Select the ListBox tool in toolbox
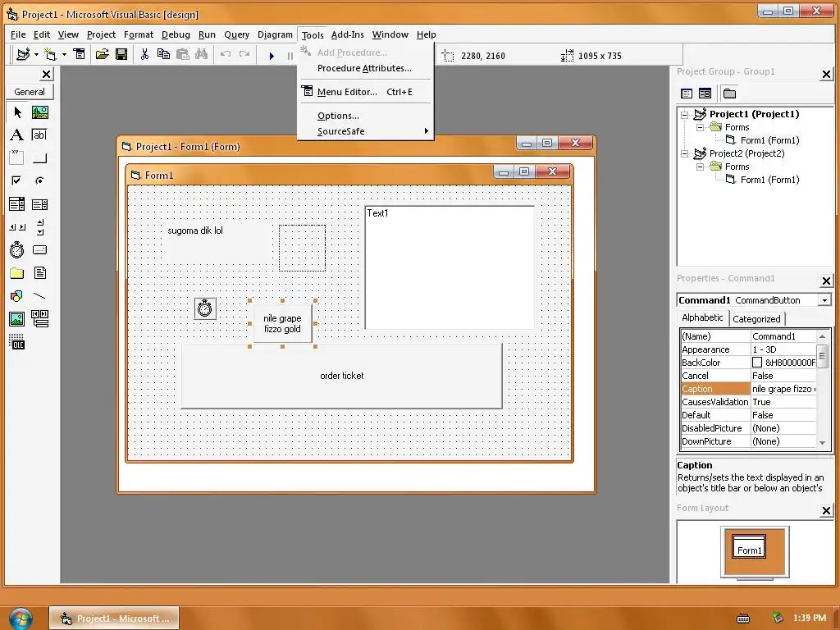Image resolution: width=840 pixels, height=630 pixels. (x=39, y=203)
